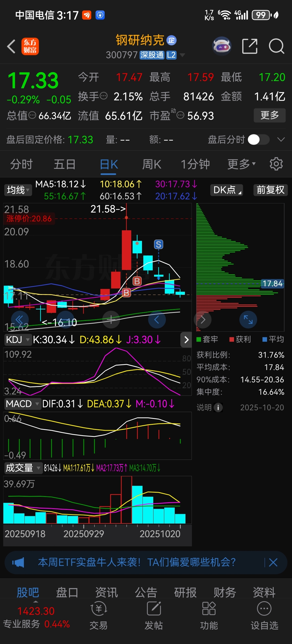Open stock code Level-2 dropdown arrow
The image size is (292, 644).
(182, 55)
